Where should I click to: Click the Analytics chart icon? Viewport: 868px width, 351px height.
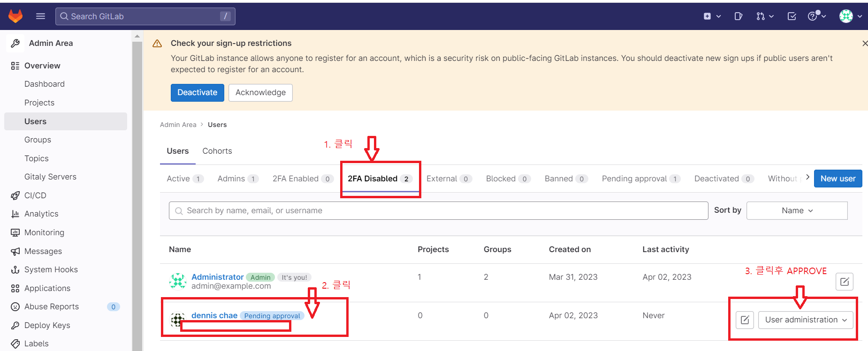15,214
